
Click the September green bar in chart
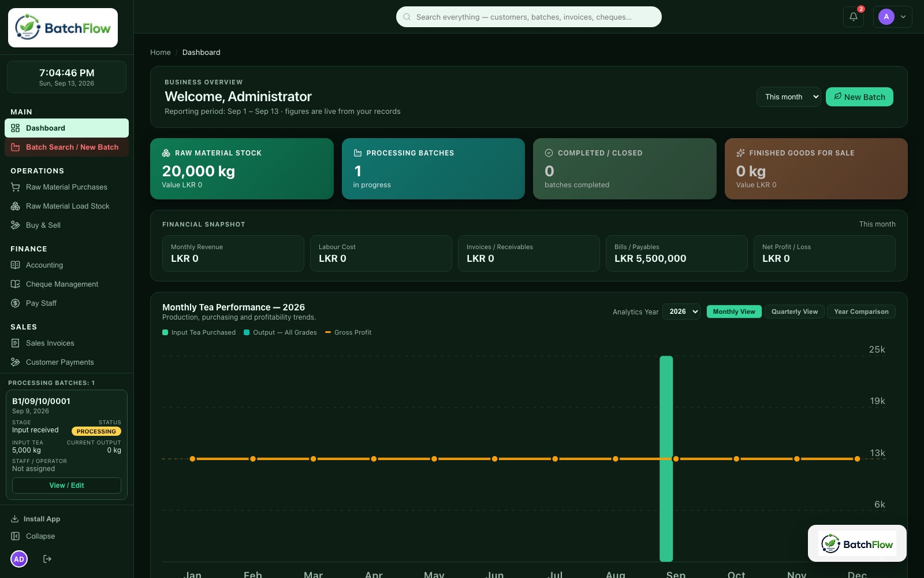click(666, 459)
